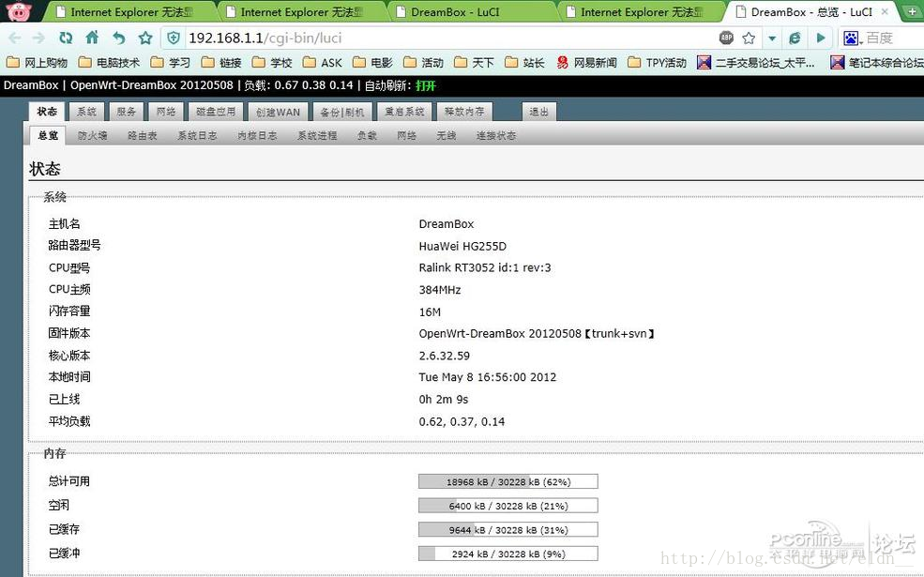Screen dimensions: 924x577
Task: Click the 已缓存 memory progress bar
Action: tap(507, 530)
